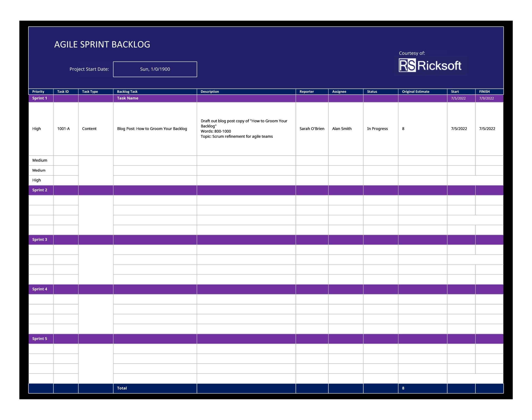Screen dimensions: 532x420
Task: Click the Ricksoft logo
Action: tap(430, 65)
